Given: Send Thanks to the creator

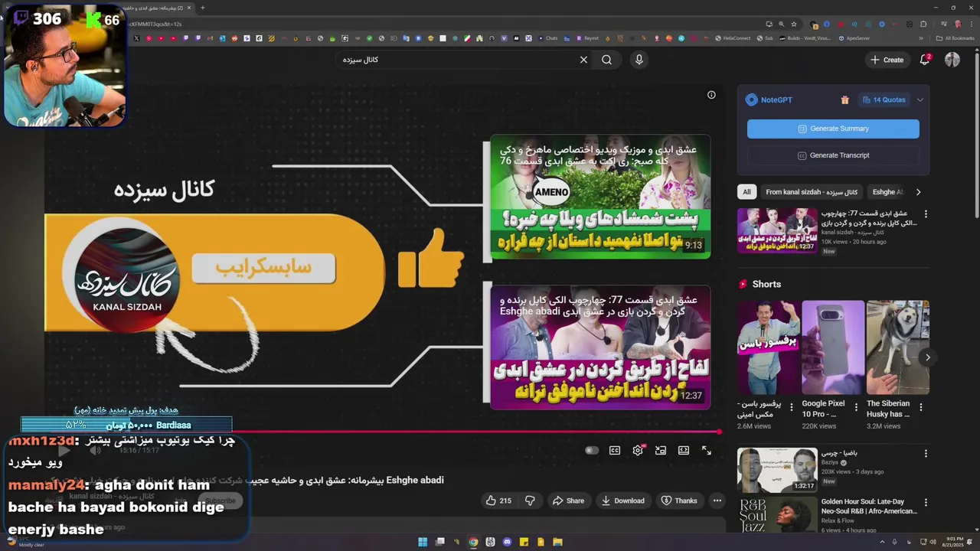Looking at the screenshot, I should coord(679,500).
